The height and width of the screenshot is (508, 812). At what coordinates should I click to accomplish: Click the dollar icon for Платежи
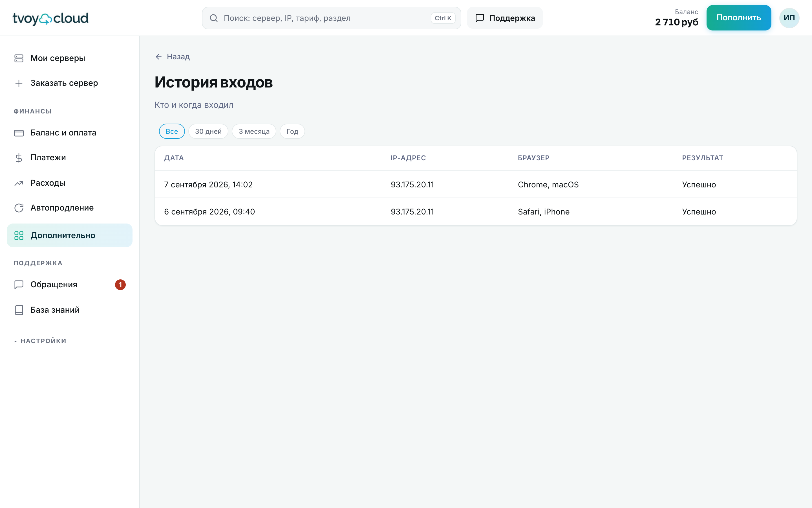tap(19, 157)
